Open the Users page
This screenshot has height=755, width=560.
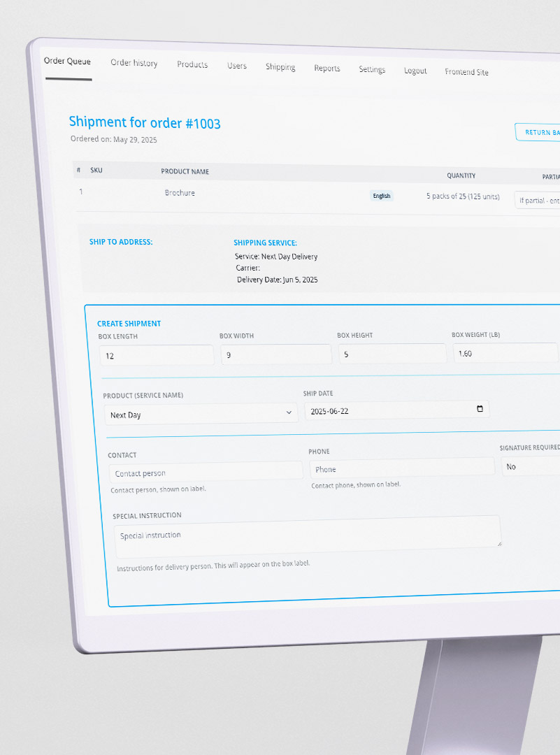tap(237, 66)
